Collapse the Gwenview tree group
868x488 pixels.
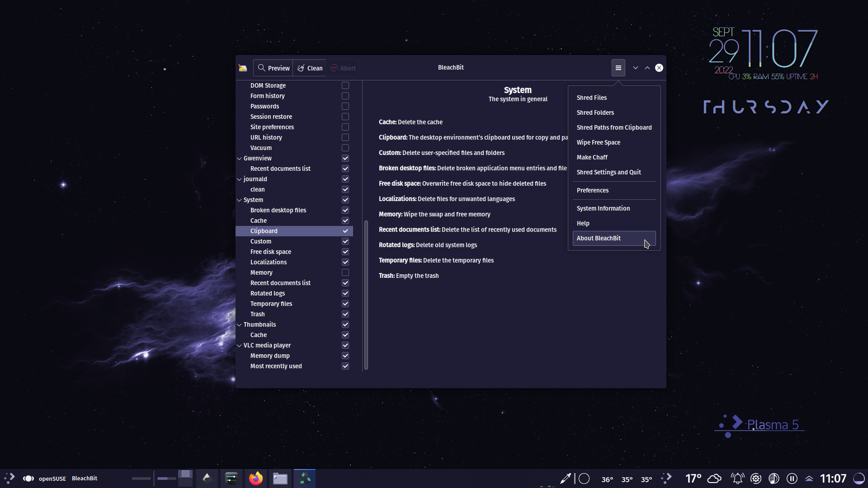(x=239, y=159)
